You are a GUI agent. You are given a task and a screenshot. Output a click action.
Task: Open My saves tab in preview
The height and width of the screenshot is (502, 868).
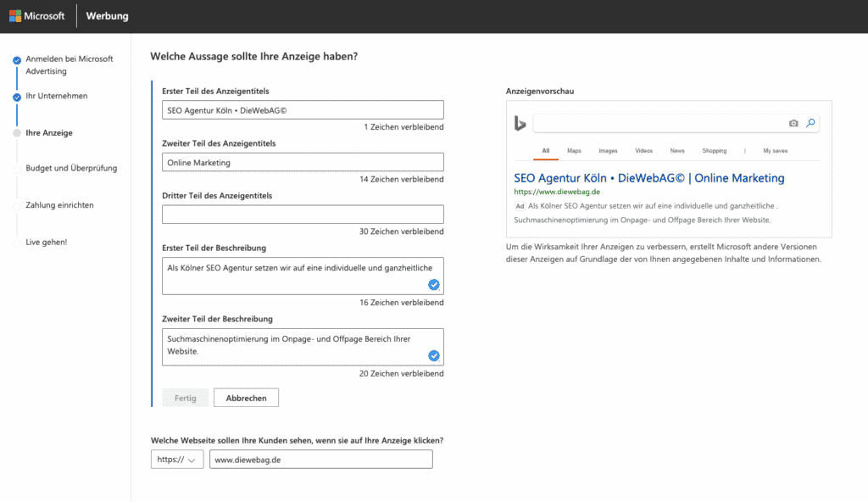775,151
